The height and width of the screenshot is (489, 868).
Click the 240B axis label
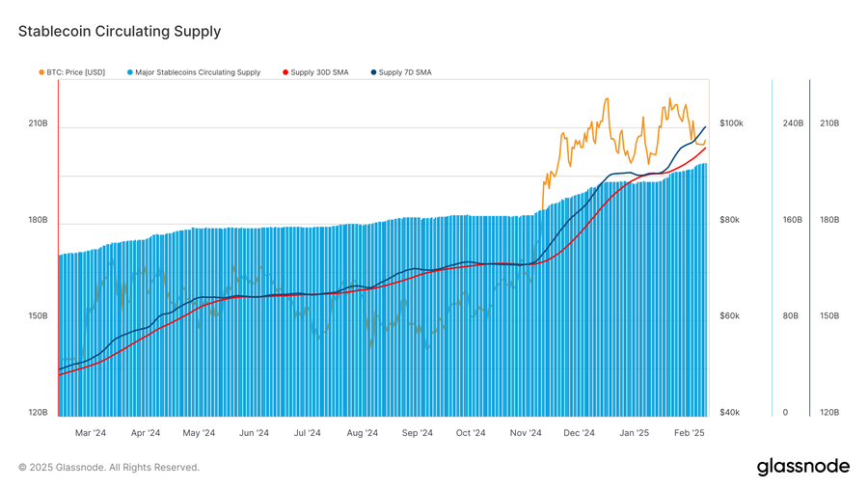pos(793,123)
